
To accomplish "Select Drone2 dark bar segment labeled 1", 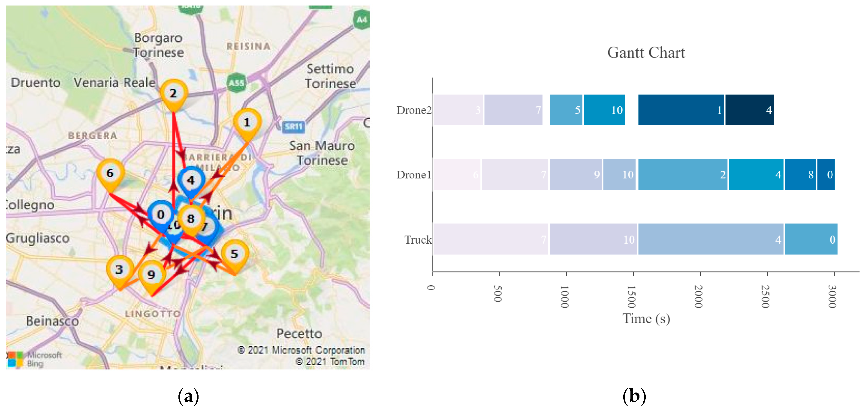I will click(681, 110).
